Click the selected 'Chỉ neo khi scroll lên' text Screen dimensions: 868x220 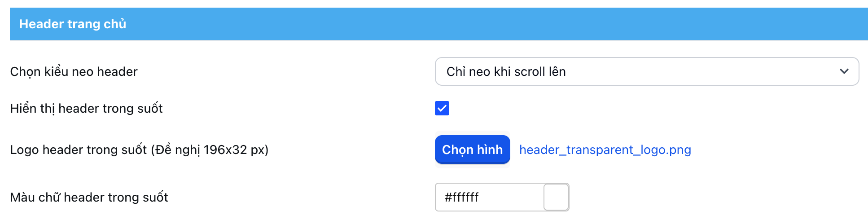coord(506,71)
